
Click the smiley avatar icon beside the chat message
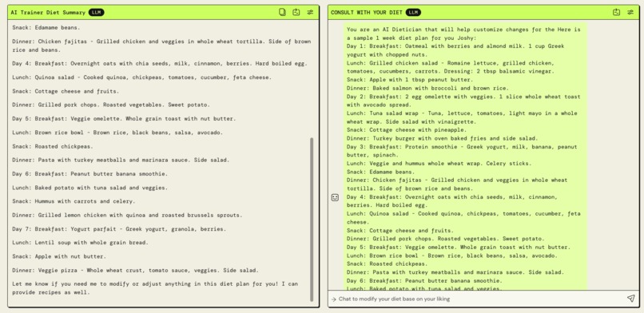pos(335,198)
